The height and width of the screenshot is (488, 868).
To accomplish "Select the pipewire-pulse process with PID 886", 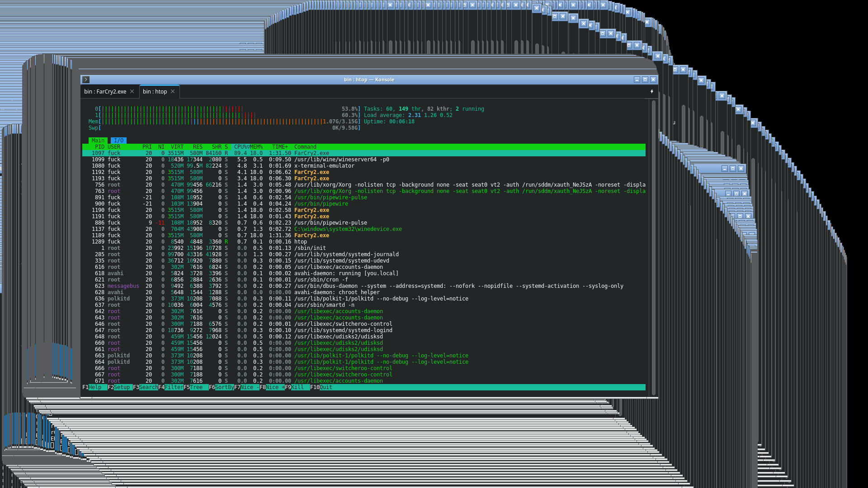I will 364,223.
